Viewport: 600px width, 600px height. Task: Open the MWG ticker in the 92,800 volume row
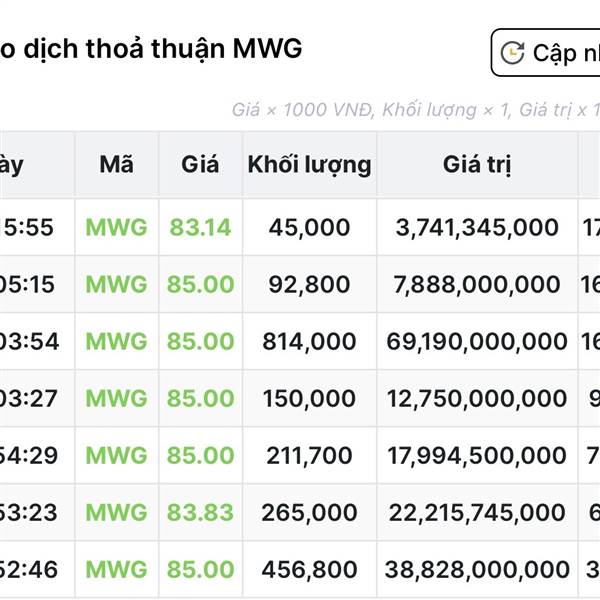tap(116, 284)
